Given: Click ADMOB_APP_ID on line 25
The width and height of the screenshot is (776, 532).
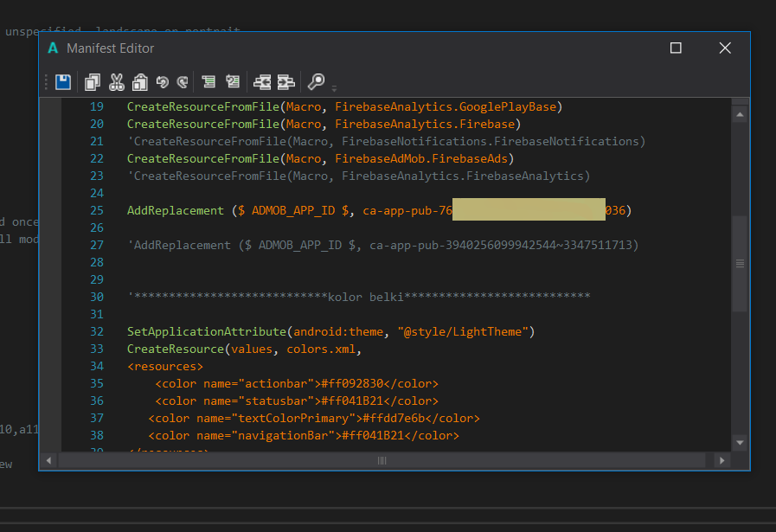Looking at the screenshot, I should tap(293, 211).
